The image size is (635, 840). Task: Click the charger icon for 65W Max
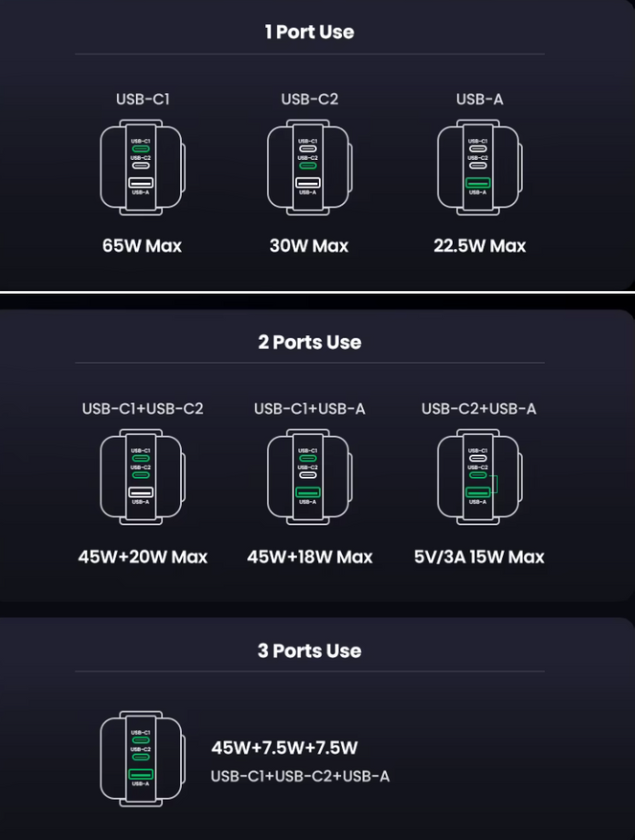[142, 168]
